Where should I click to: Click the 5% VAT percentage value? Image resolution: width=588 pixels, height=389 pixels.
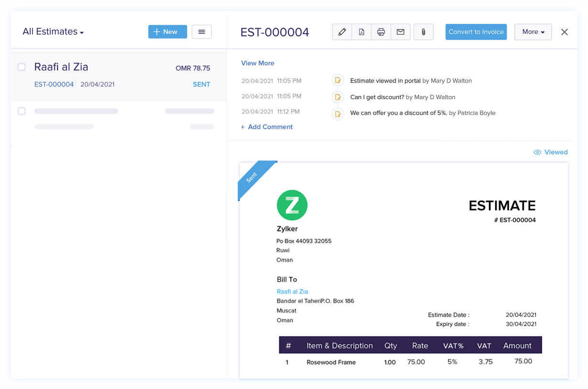[452, 362]
